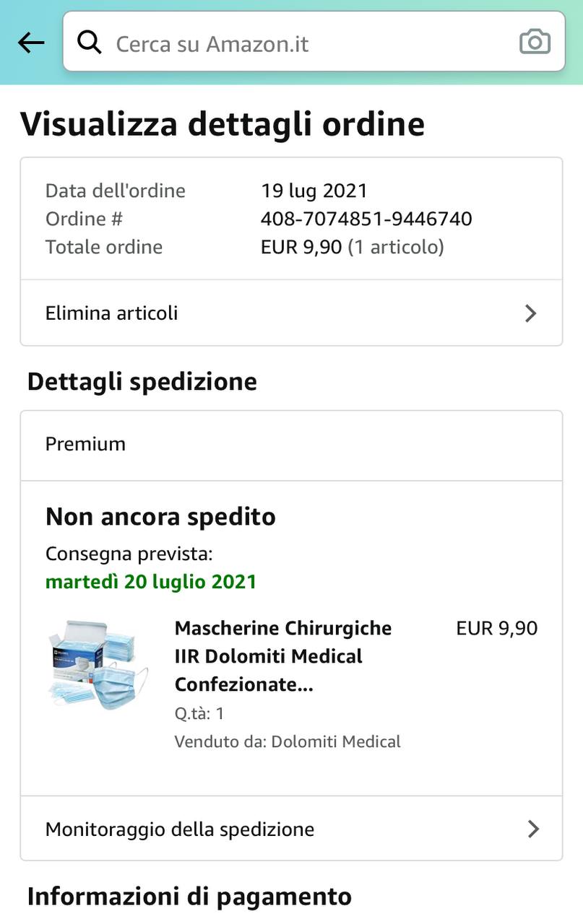Click seller name Dolomiti Medical

coord(335,741)
